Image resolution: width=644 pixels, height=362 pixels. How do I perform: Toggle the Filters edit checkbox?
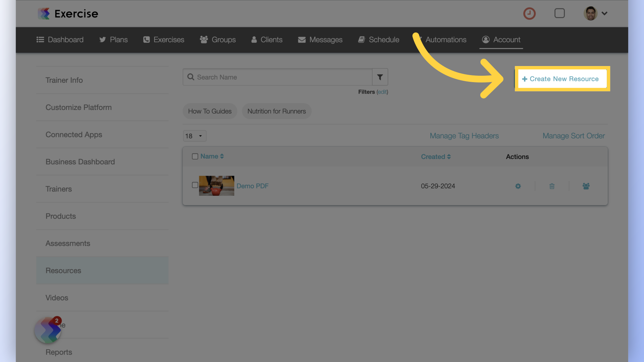click(x=382, y=92)
